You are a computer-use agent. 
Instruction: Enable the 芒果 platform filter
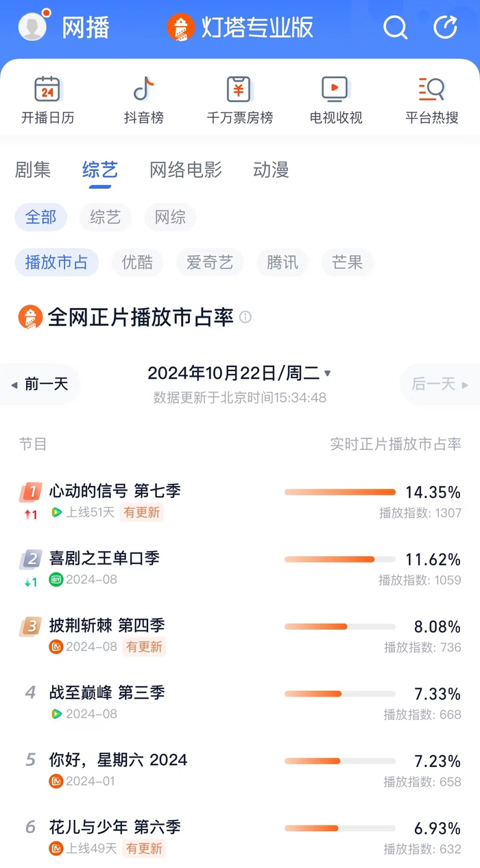click(x=347, y=262)
